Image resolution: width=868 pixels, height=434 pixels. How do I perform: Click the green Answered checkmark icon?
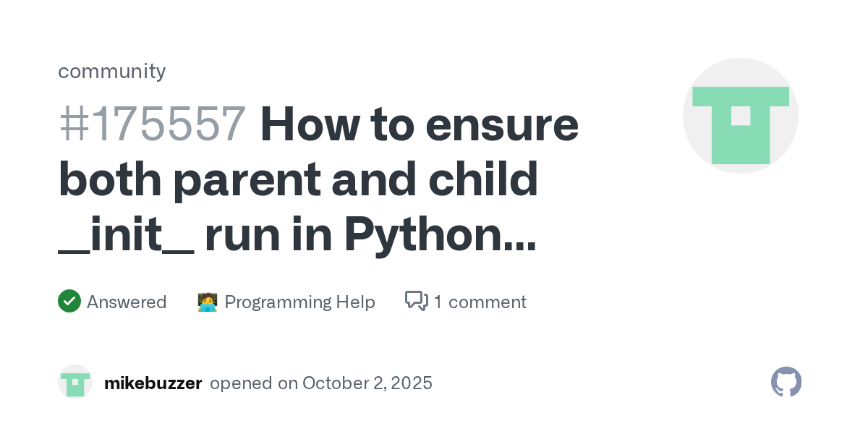point(69,301)
